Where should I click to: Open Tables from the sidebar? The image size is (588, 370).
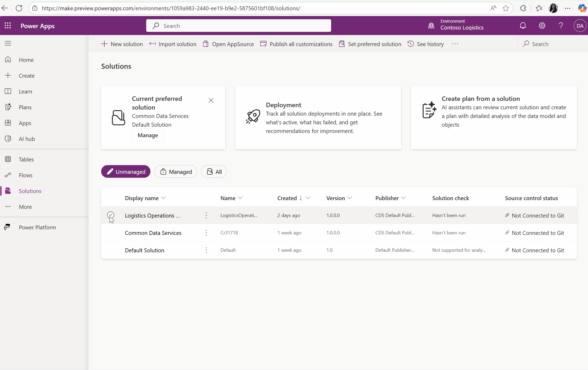pos(26,159)
